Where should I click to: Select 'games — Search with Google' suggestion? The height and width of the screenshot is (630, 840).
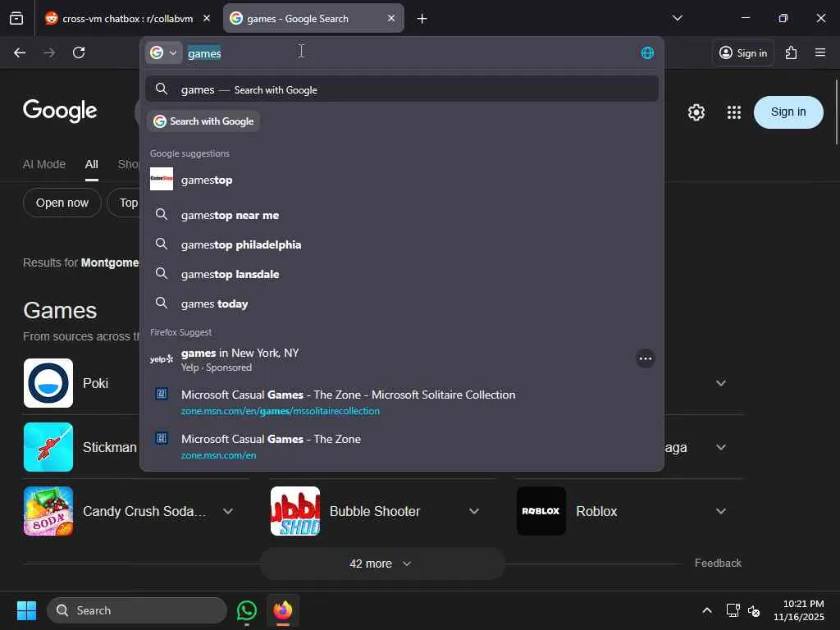[402, 89]
